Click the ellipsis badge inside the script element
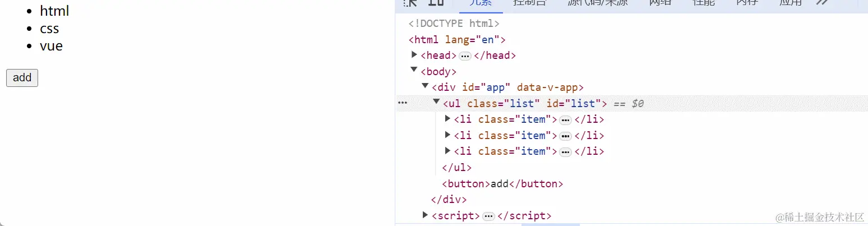The image size is (868, 226). (x=489, y=216)
